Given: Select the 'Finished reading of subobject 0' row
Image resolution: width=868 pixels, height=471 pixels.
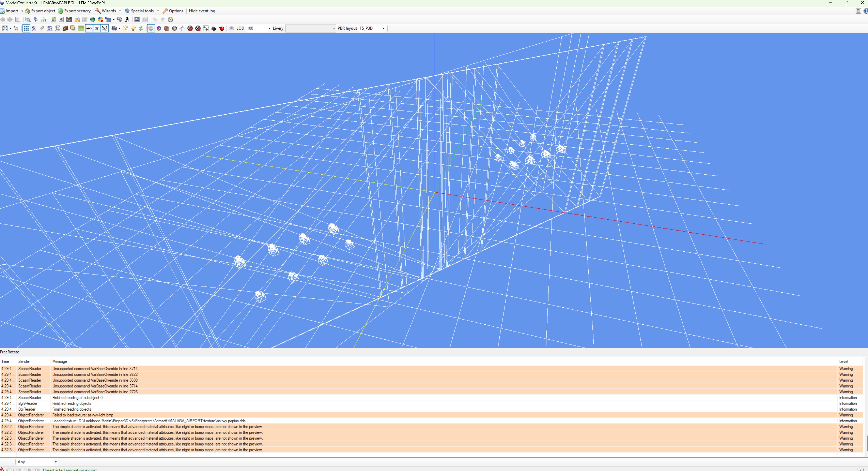Looking at the screenshot, I should 431,398.
